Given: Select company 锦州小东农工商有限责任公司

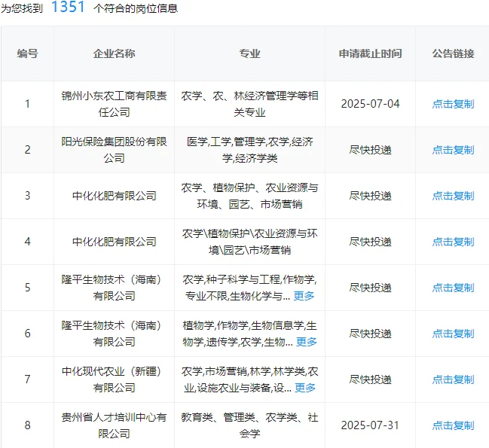Looking at the screenshot, I should 114,104.
